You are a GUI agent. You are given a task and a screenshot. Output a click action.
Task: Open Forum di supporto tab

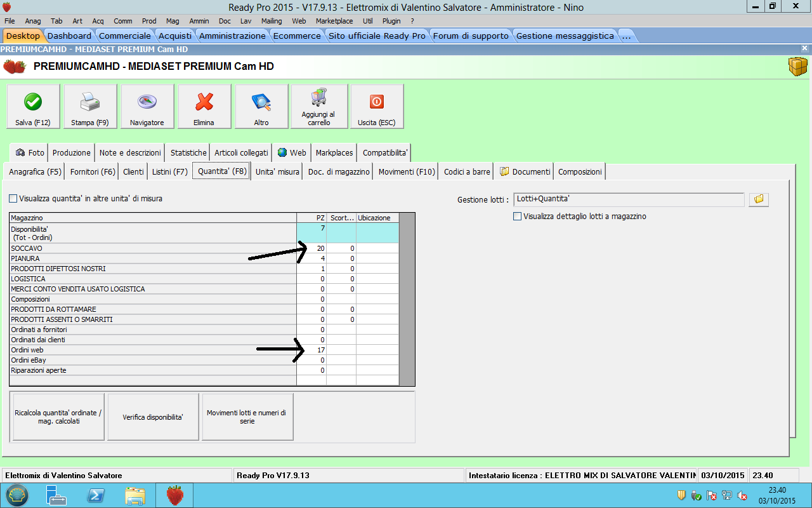tap(471, 36)
